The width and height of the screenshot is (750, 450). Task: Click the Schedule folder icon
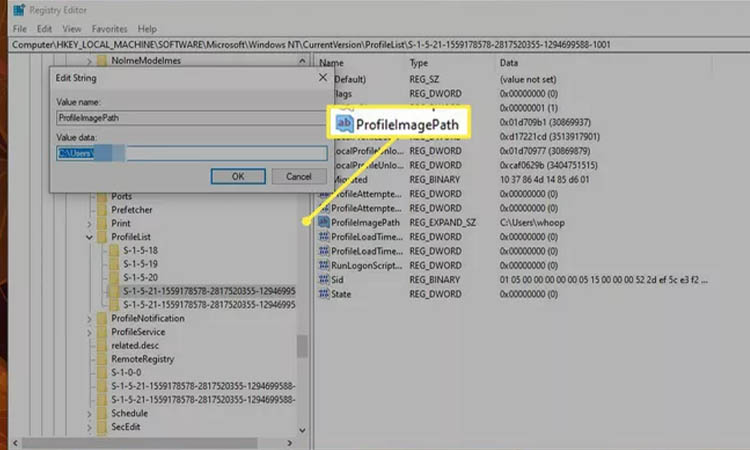102,413
